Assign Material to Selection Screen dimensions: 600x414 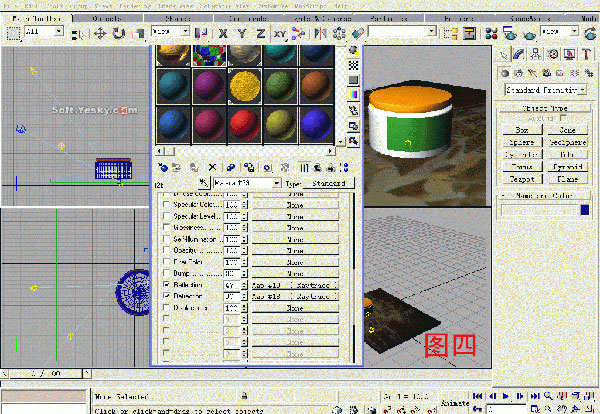tap(194, 168)
